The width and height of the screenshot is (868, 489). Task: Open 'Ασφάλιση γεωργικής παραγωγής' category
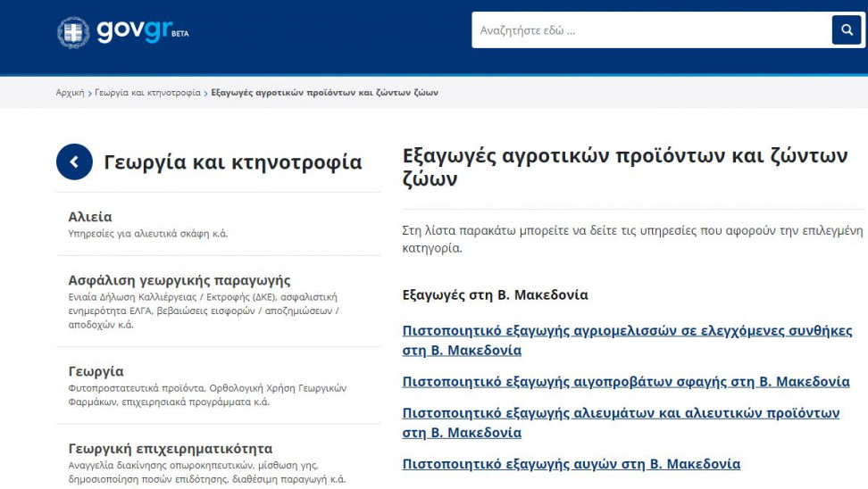point(179,280)
